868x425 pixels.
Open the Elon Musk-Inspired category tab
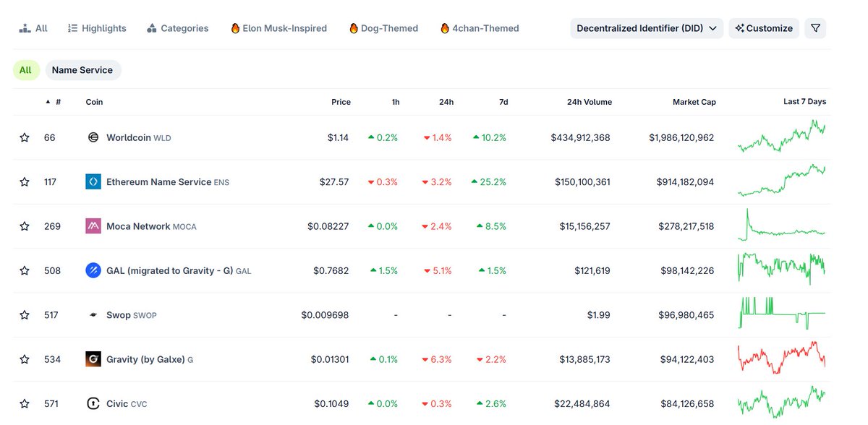click(278, 28)
